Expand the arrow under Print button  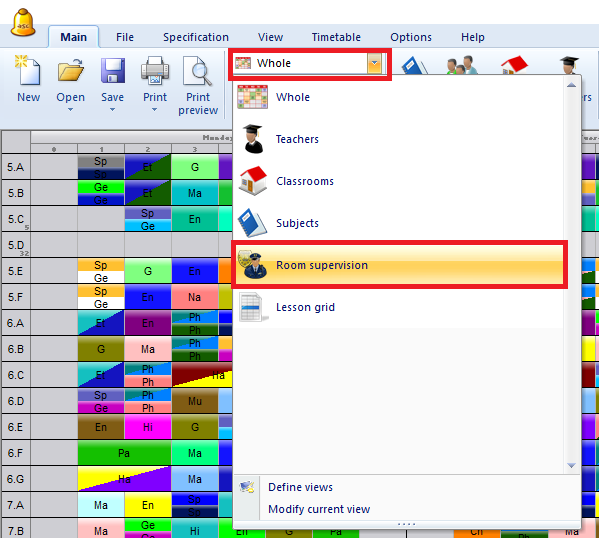coord(154,110)
